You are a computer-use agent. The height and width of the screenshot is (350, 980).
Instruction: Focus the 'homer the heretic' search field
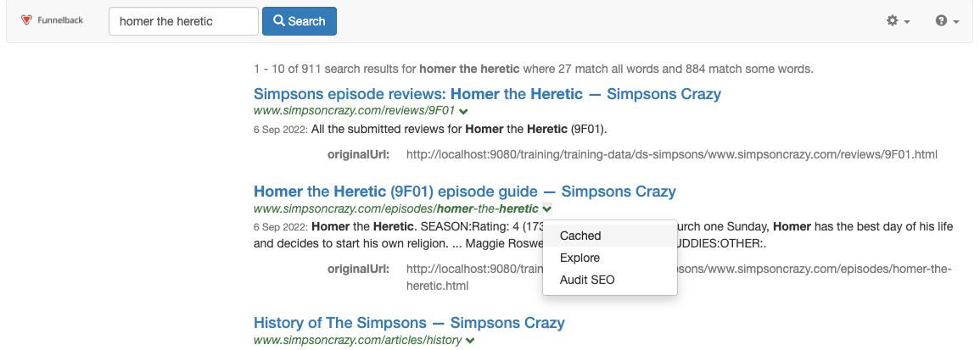183,21
